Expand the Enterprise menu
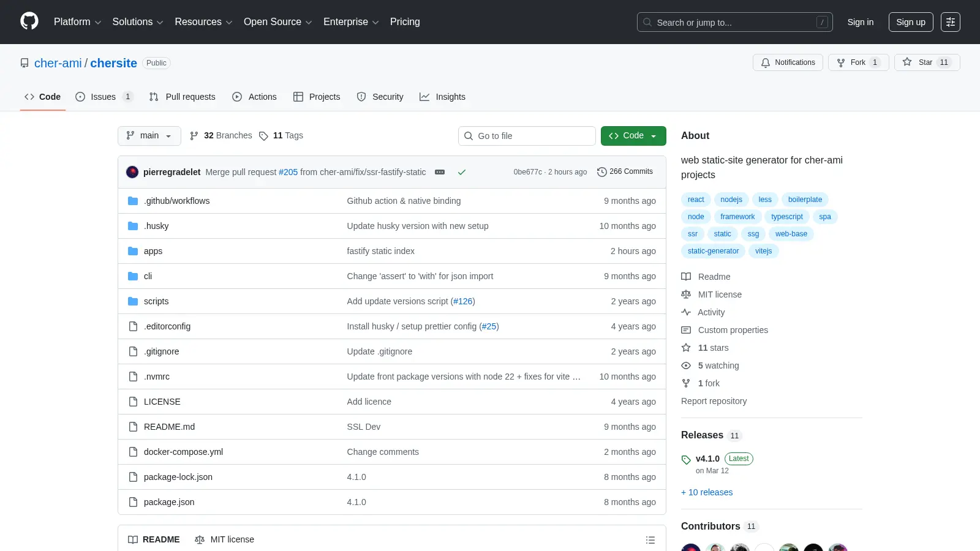 pos(351,22)
